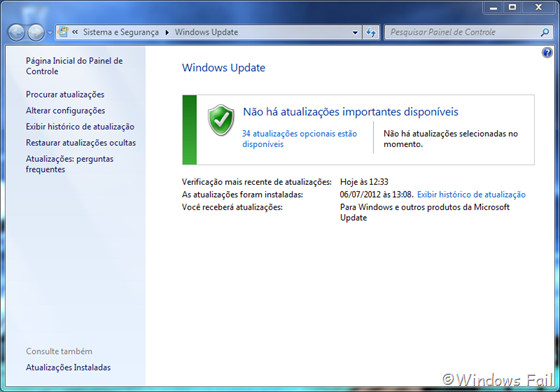
Task: Click Para Windows e outros produtos text
Action: [x=425, y=212]
